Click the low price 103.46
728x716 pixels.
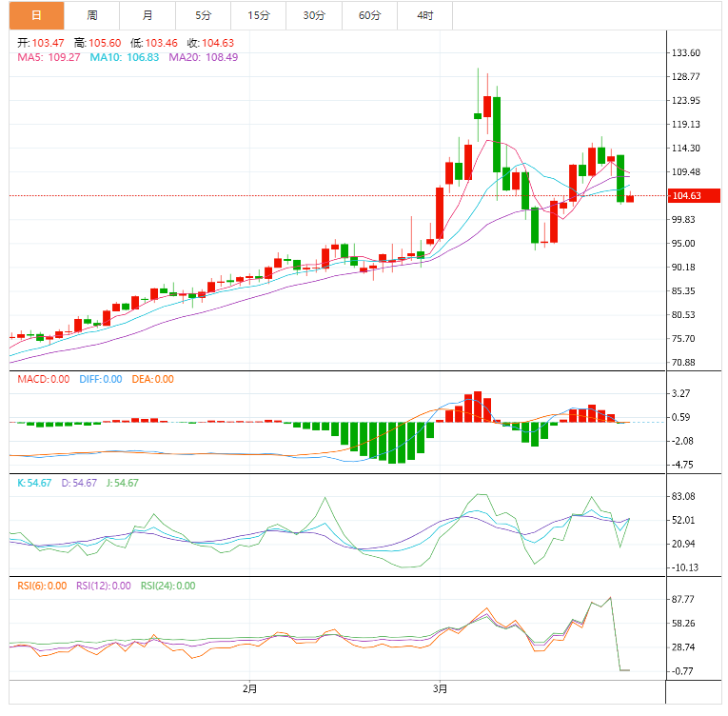[x=161, y=43]
